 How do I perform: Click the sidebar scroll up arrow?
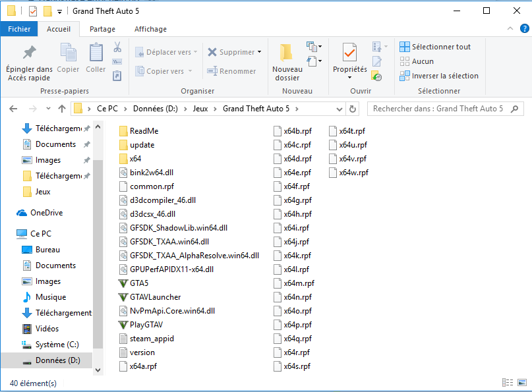98,127
